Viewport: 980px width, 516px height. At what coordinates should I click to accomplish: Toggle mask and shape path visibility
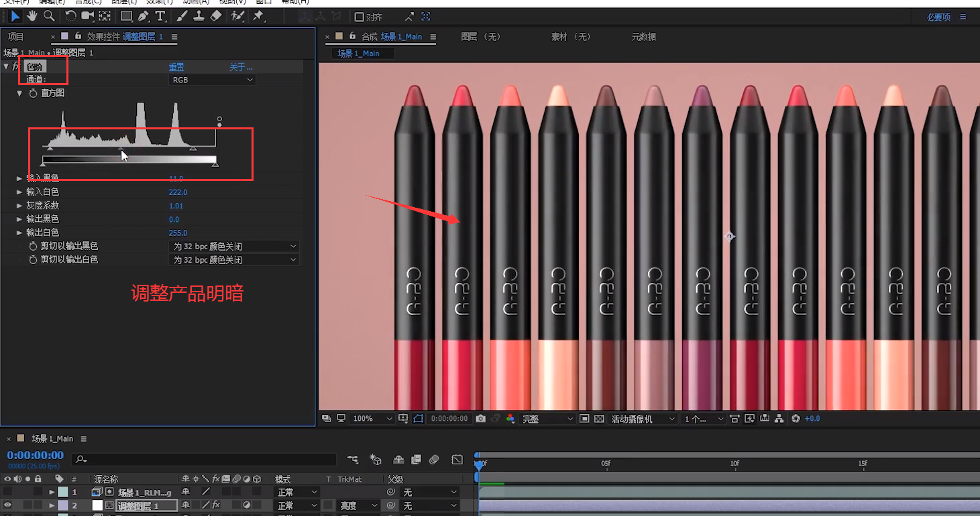tap(419, 418)
